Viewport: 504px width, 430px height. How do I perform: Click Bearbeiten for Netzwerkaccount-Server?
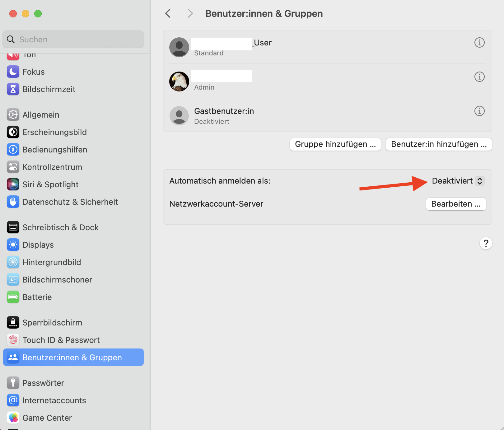pos(456,204)
